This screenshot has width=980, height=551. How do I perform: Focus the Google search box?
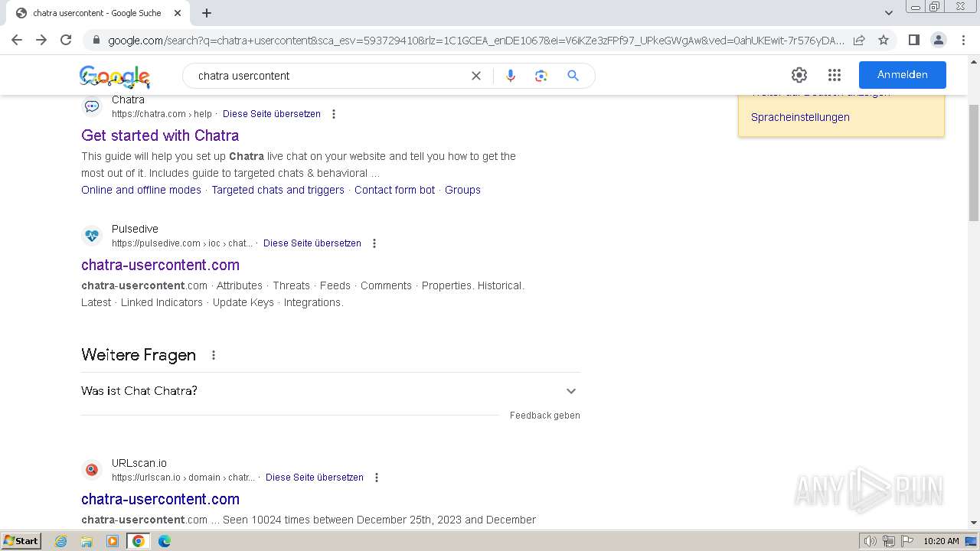[329, 76]
